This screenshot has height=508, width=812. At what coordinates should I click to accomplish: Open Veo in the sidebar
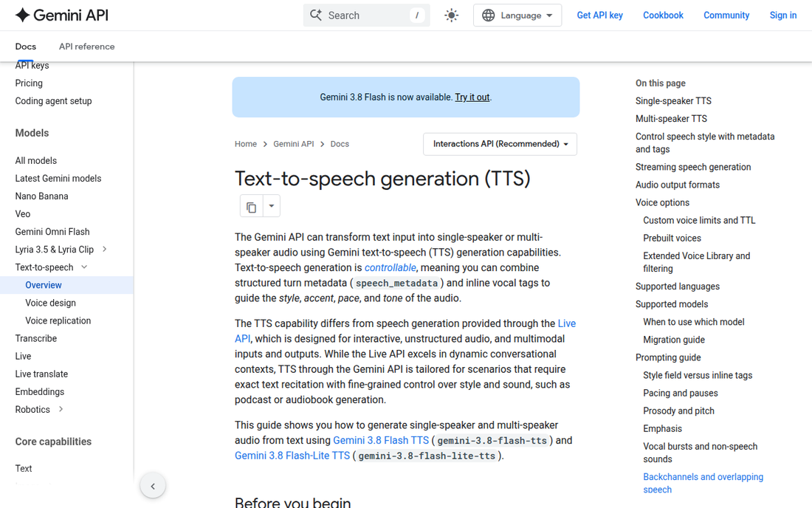point(23,214)
